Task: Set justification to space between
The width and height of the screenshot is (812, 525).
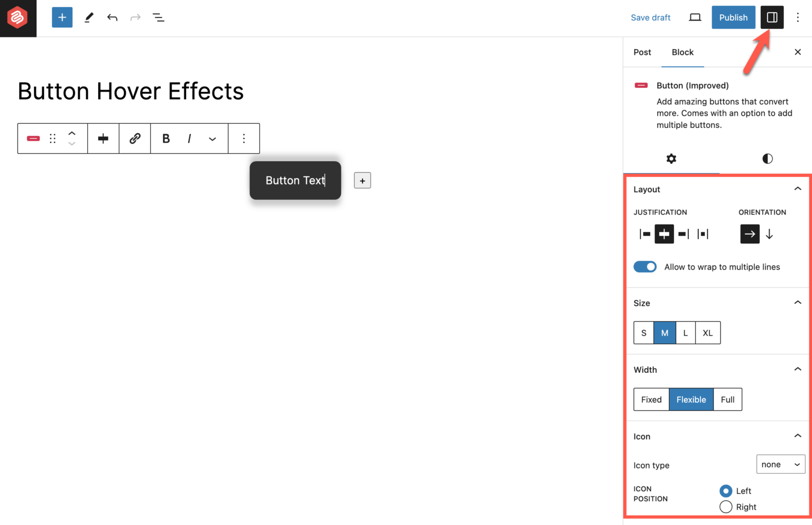Action: point(703,234)
